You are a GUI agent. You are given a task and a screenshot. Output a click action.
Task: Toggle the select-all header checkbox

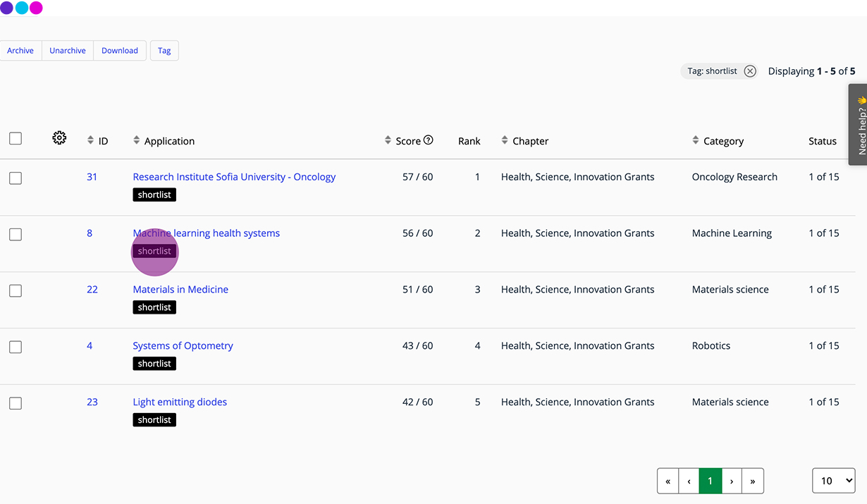[16, 139]
